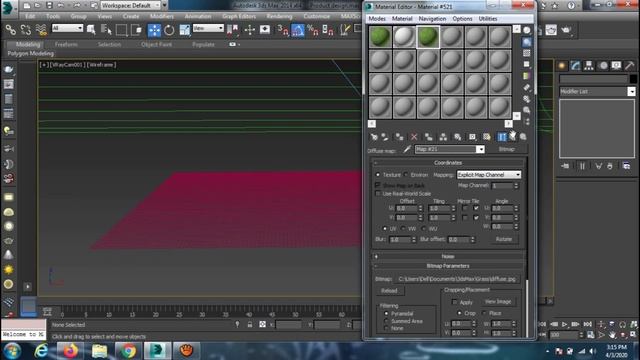
Task: Toggle Show Shaded Material in Viewport icon
Action: [x=487, y=137]
